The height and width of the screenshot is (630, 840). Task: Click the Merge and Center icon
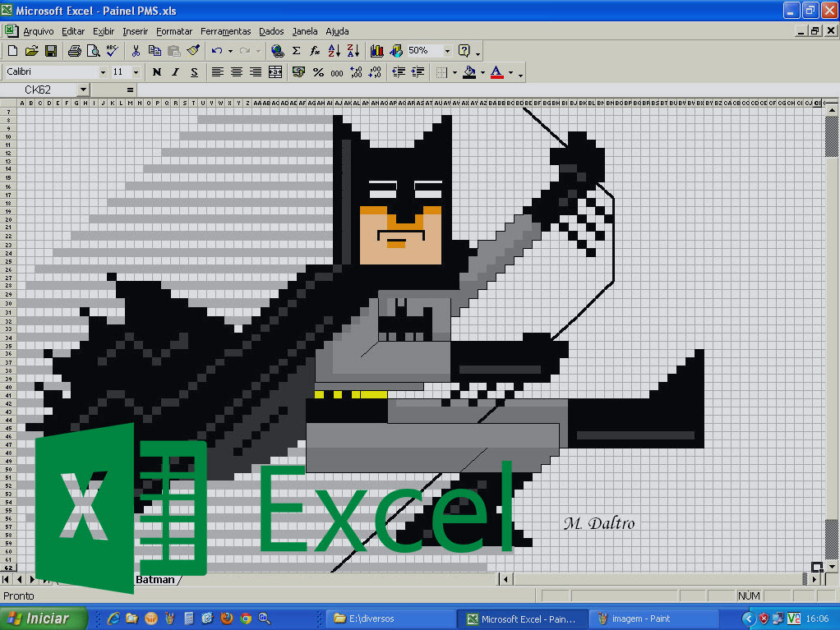point(275,72)
